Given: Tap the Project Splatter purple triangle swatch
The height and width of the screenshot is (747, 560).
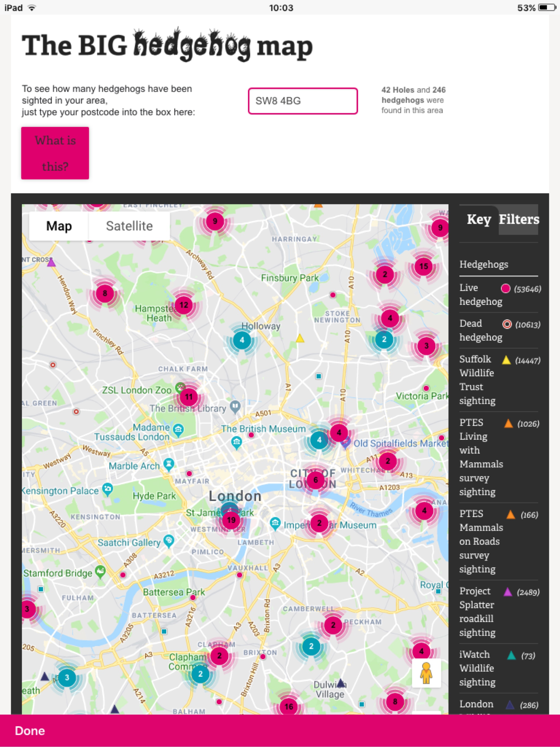Looking at the screenshot, I should point(508,592).
